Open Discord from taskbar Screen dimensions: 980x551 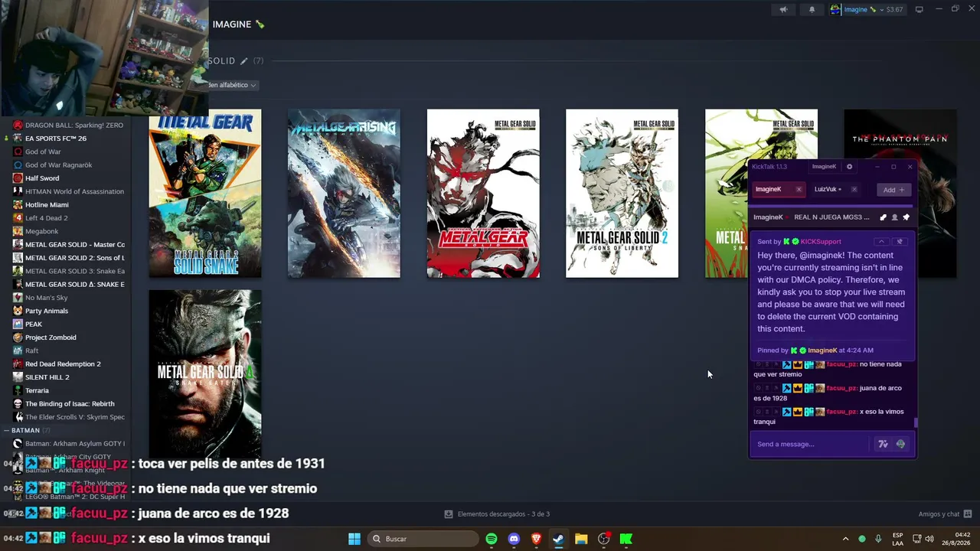[514, 539]
